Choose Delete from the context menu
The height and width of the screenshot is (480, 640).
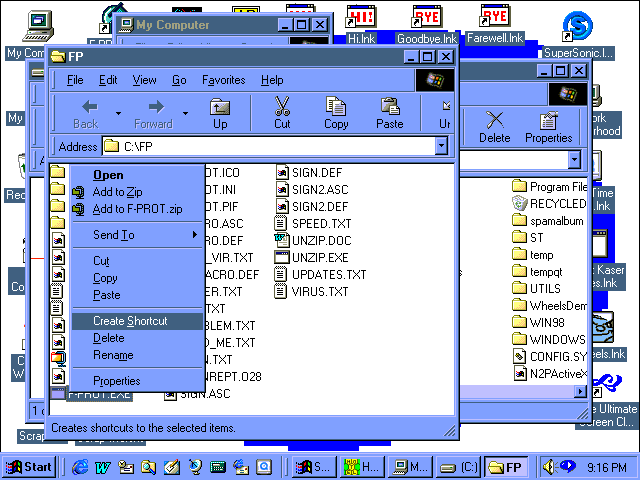(137, 338)
